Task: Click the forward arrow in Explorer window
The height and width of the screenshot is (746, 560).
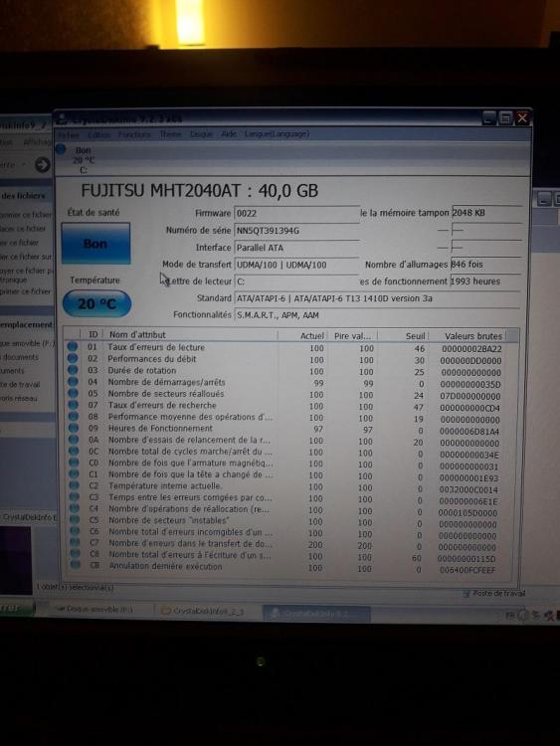Action: [43, 164]
